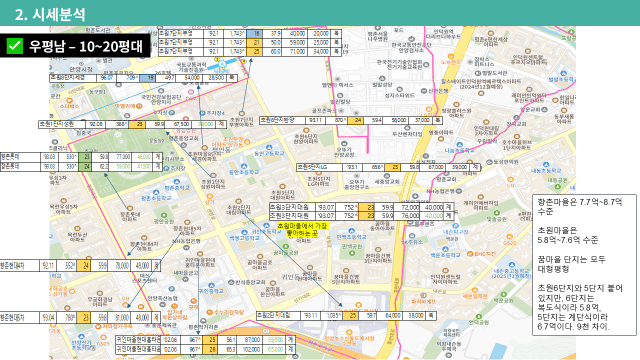The image size is (640, 360).
Task: Click the 초원2단지대림 data row
Action: pos(346,316)
